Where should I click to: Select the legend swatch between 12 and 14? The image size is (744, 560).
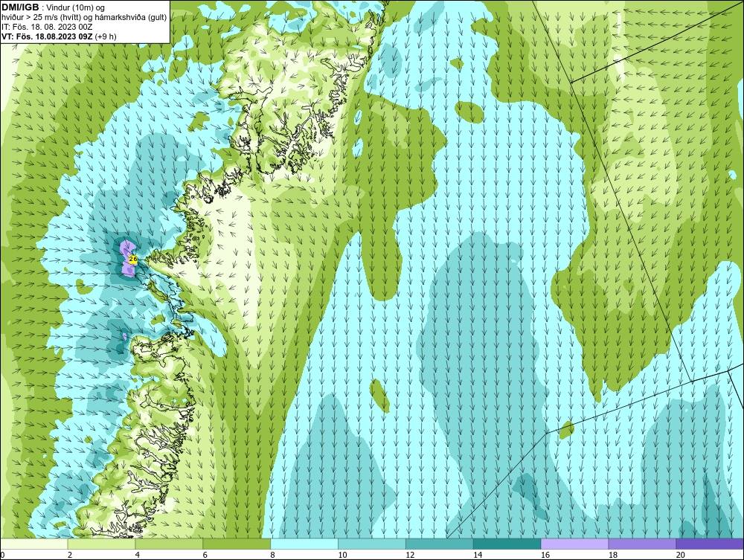[x=440, y=544]
